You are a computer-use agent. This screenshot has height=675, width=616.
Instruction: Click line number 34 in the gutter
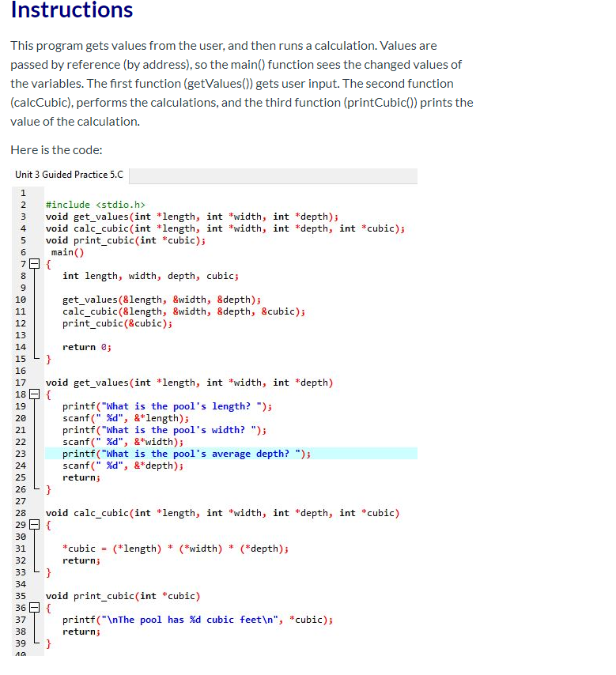pyautogui.click(x=21, y=584)
